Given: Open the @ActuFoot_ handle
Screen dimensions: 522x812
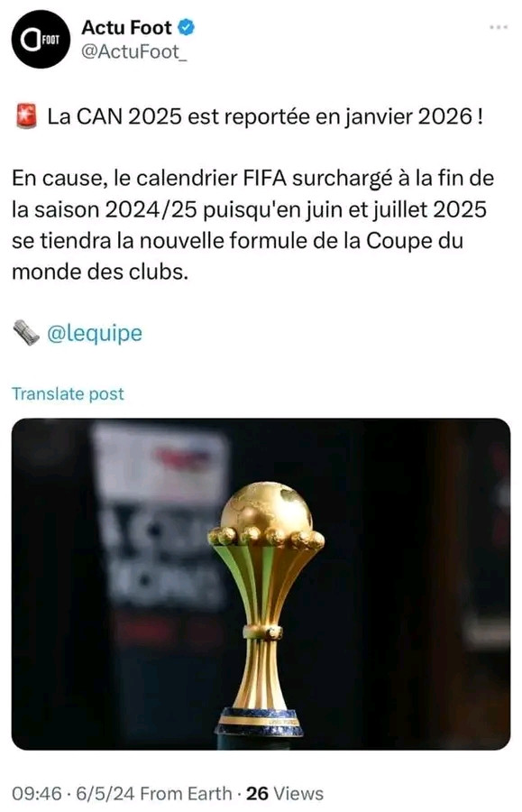Looking at the screenshot, I should (134, 51).
